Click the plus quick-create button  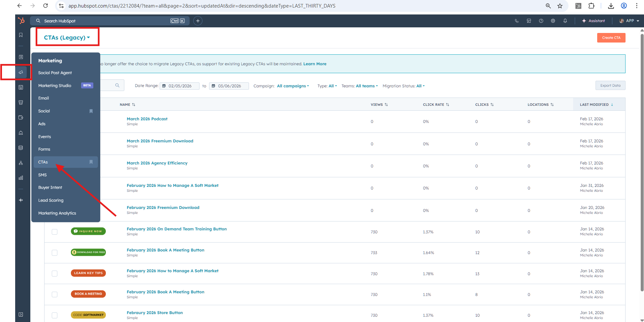click(198, 21)
